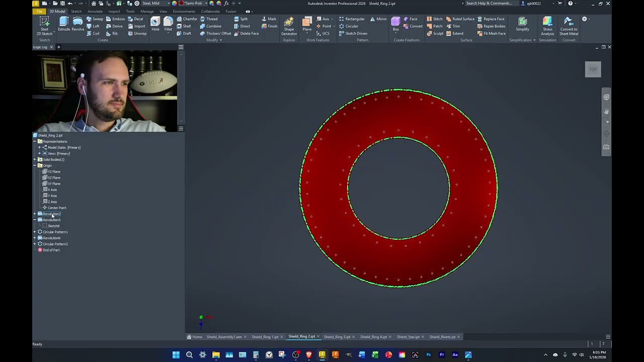Open the model browser panel menu
This screenshot has width=644, height=362.
[x=181, y=128]
